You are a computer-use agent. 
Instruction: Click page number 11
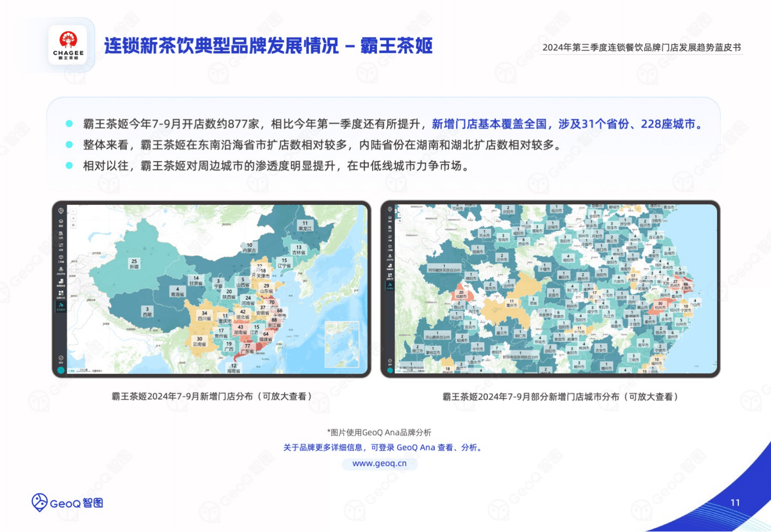coord(735,503)
